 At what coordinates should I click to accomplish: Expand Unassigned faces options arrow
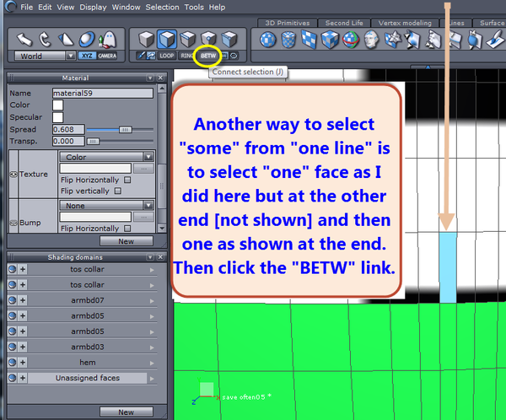pos(152,379)
